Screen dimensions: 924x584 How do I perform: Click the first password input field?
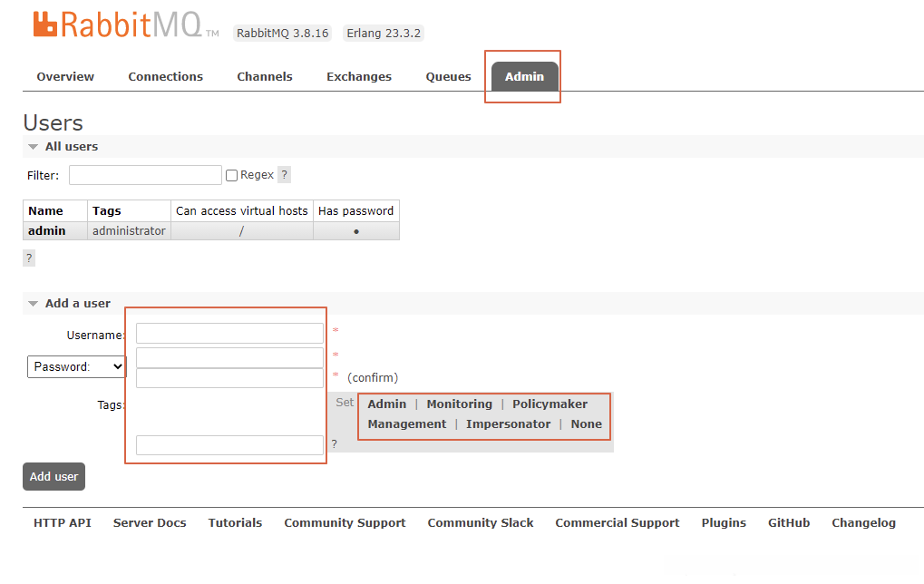pos(229,357)
